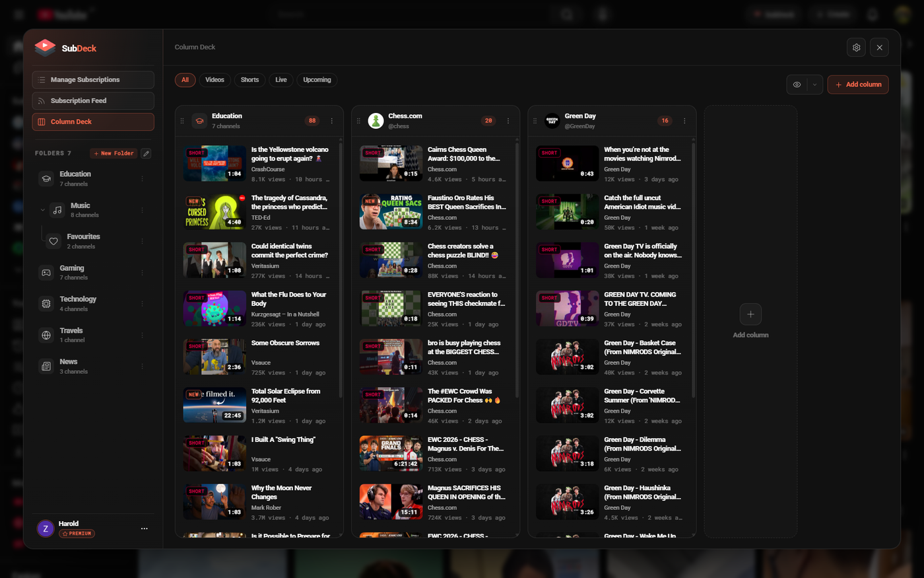
Task: Click the SubDeck logo icon
Action: 45,47
